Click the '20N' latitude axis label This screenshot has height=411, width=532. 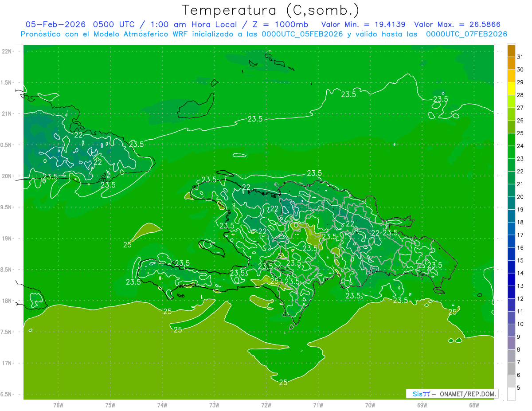coord(8,176)
